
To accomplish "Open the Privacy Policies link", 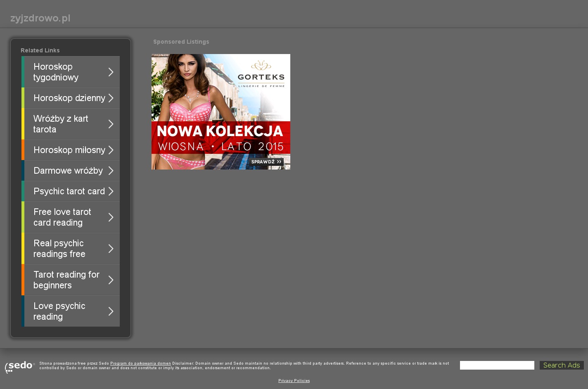I will click(x=294, y=381).
